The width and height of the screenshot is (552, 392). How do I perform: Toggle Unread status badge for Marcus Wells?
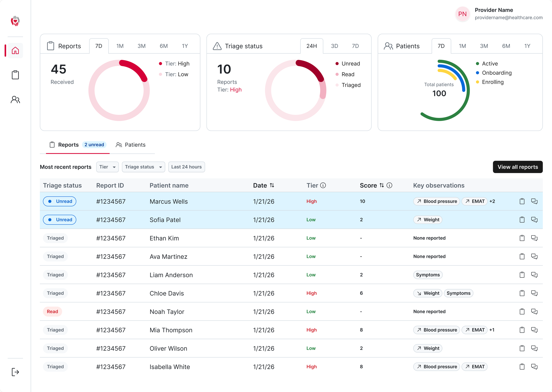pyautogui.click(x=59, y=201)
